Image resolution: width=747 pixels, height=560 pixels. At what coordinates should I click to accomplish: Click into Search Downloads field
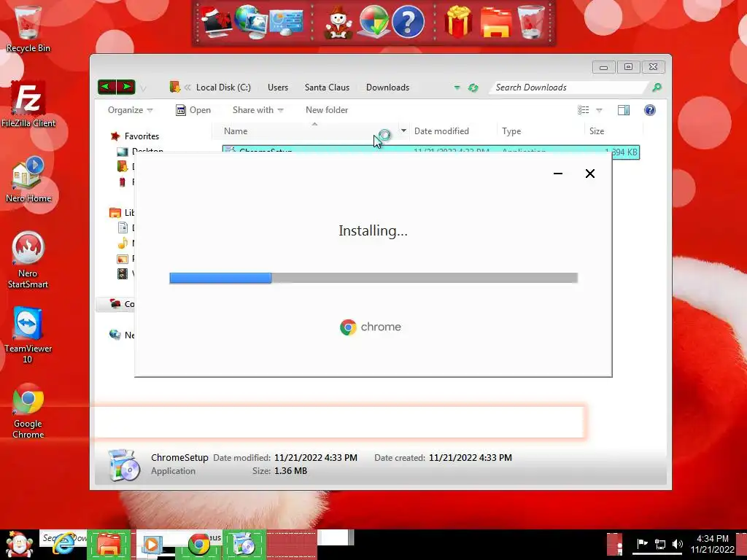(569, 87)
